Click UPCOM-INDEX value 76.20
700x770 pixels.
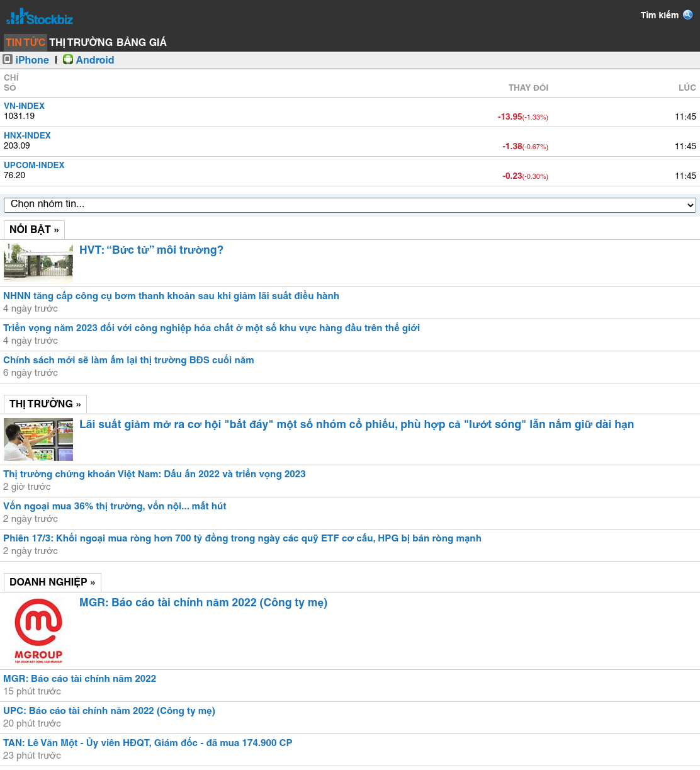coord(14,175)
